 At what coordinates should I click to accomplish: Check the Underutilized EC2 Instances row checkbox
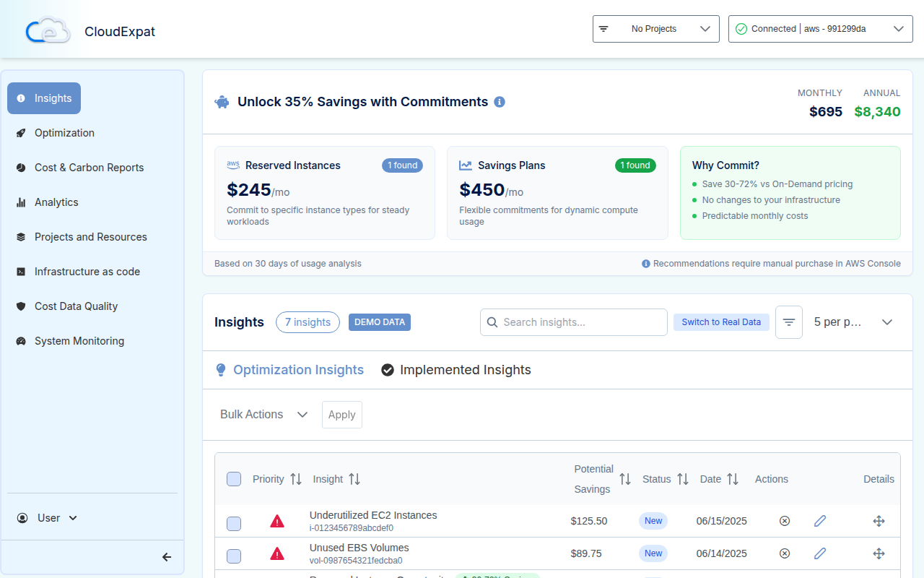234,524
